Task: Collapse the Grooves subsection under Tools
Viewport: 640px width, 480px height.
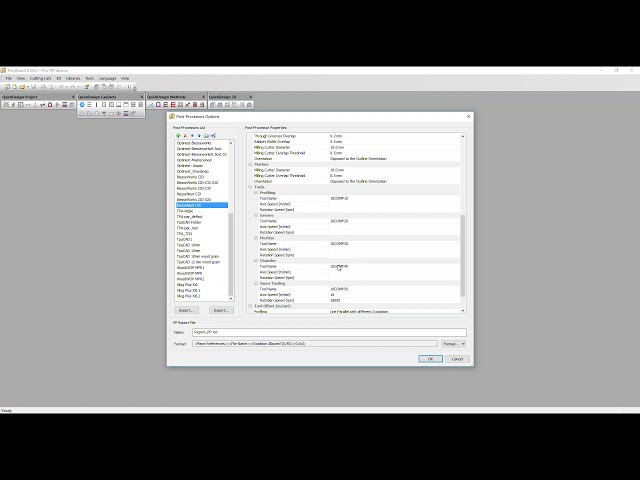Action: click(x=256, y=215)
